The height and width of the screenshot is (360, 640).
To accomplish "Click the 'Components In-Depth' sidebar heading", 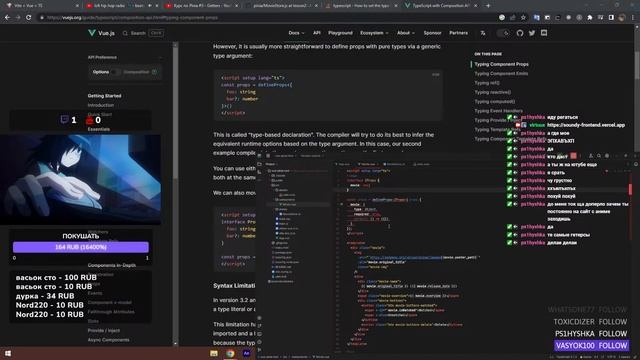I will [111, 265].
